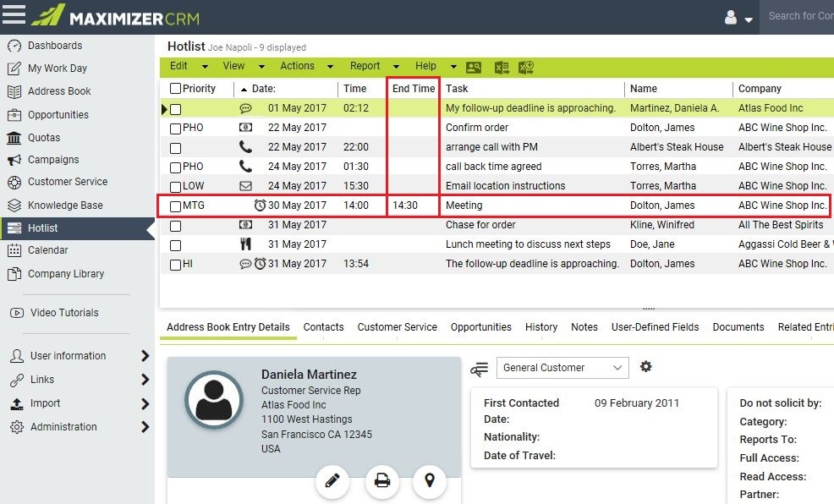Click the Quotas bank icon

click(14, 138)
